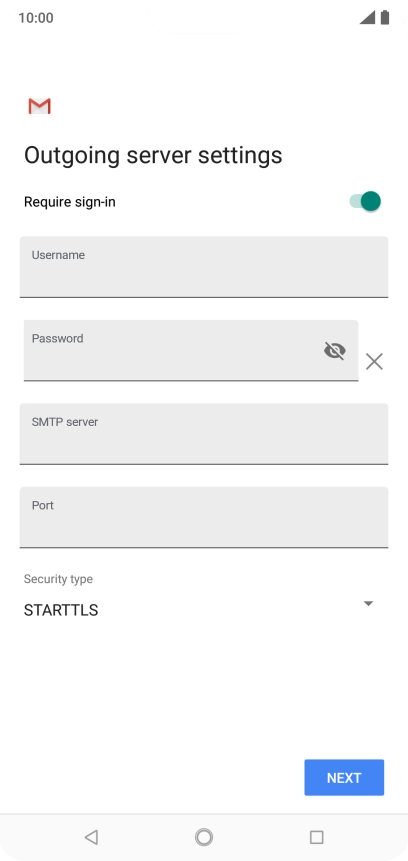Tap the Outgoing server settings heading

click(x=153, y=155)
